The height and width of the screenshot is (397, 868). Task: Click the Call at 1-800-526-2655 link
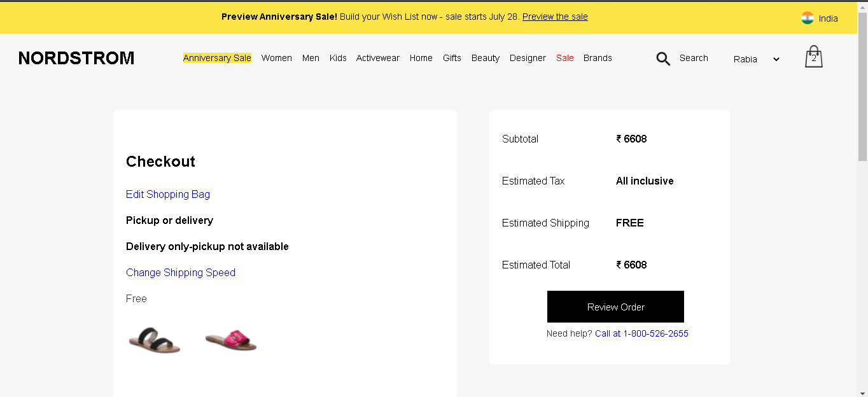click(641, 333)
